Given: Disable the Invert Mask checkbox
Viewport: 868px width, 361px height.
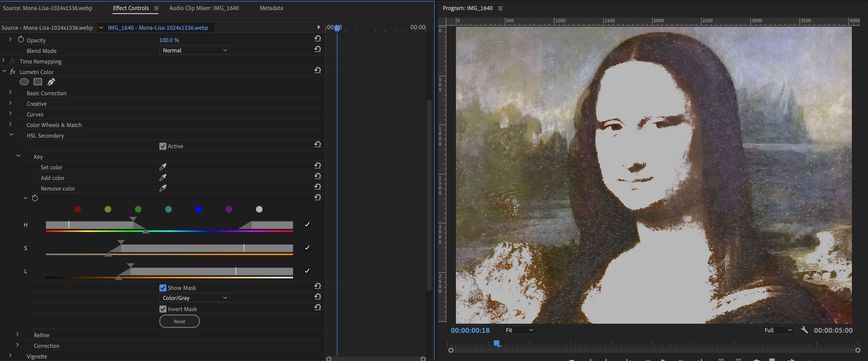Looking at the screenshot, I should 163,309.
